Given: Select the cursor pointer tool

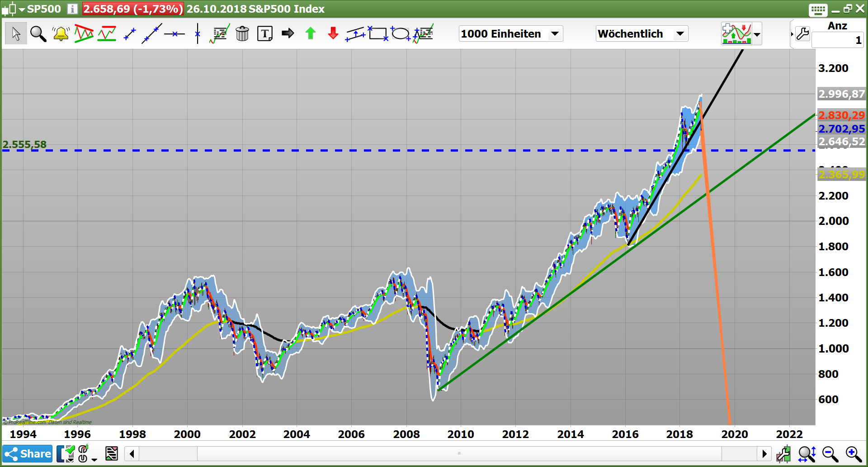Looking at the screenshot, I should point(16,33).
